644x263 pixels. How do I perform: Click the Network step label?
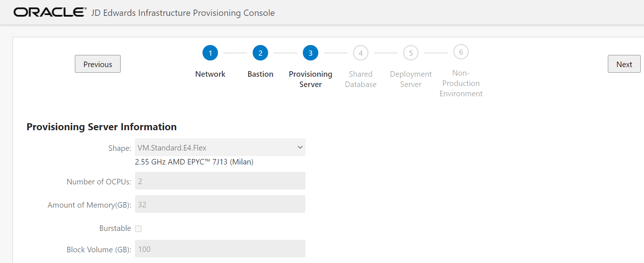(210, 74)
